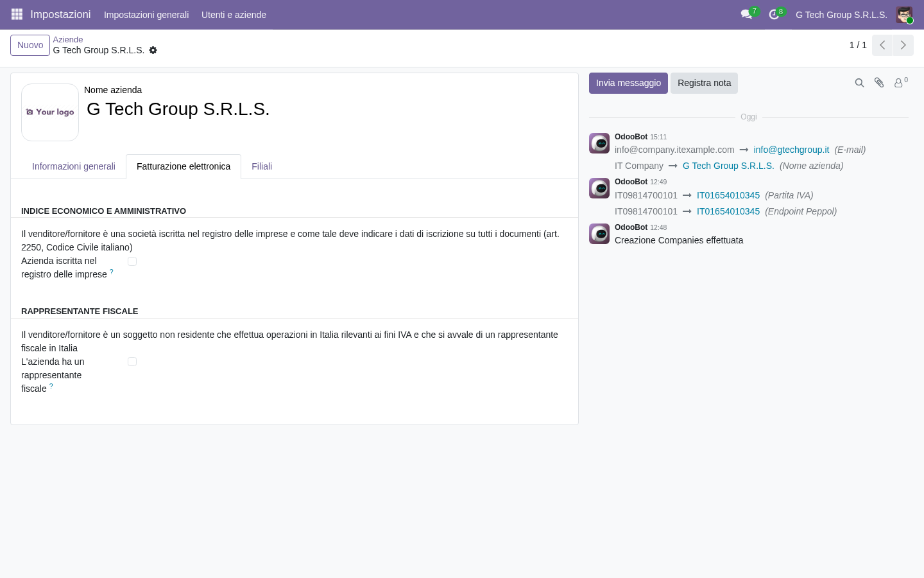Screen dimensions: 924x578
Task: Click G Tech Group S.R.L.S. Nome azienda value
Action: (728, 166)
